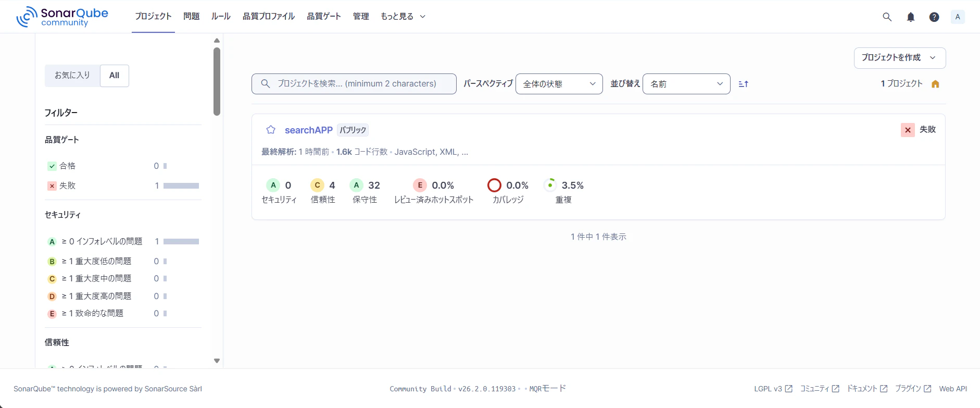The image size is (980, 408).
Task: Click the パブリック visibility badge
Action: pyautogui.click(x=353, y=130)
